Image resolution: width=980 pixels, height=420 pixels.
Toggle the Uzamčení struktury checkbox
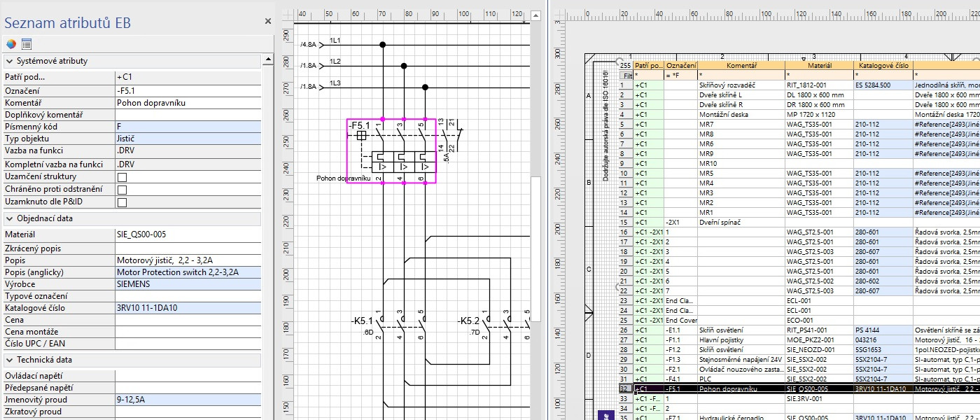click(122, 177)
